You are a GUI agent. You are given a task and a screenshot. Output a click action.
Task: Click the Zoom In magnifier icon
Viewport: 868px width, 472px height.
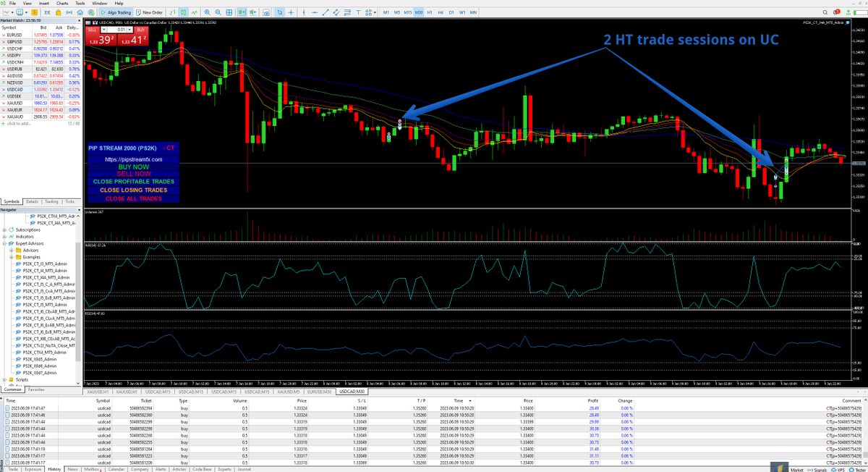click(207, 12)
